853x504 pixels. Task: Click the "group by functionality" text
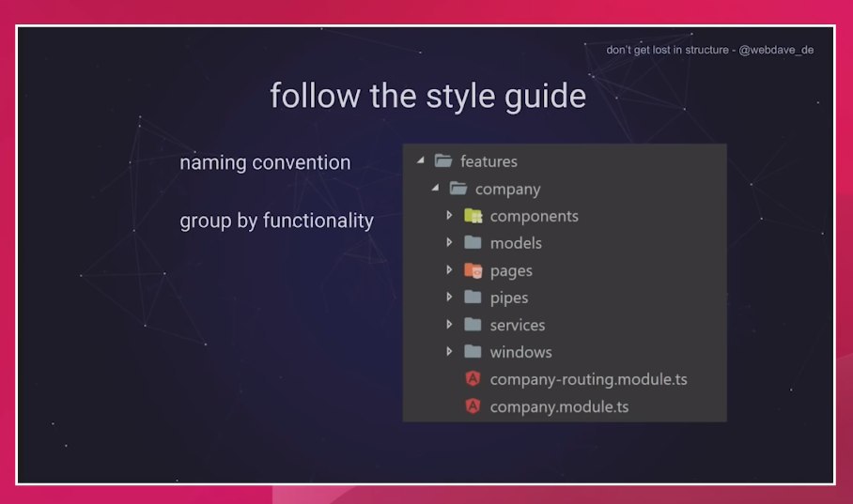click(277, 221)
